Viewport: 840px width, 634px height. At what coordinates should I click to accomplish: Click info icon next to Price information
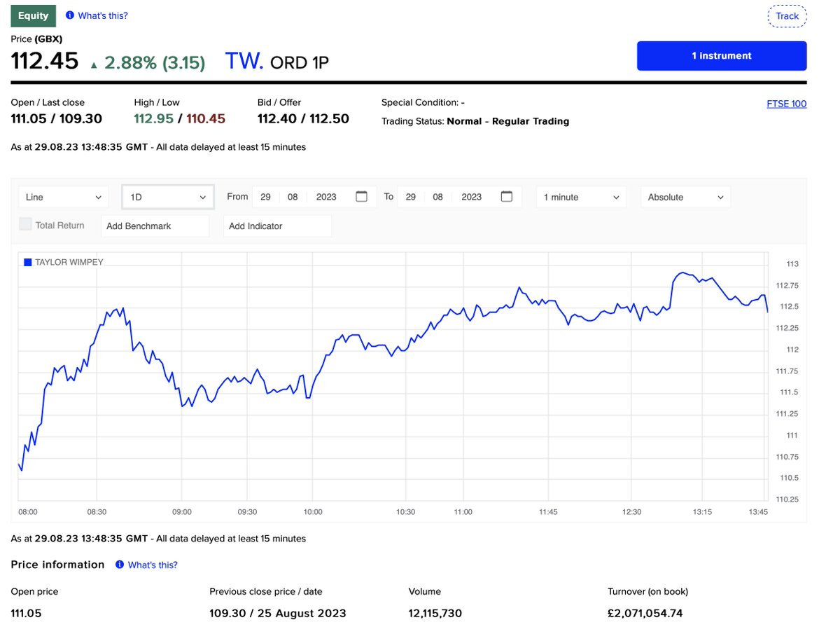pyautogui.click(x=120, y=565)
